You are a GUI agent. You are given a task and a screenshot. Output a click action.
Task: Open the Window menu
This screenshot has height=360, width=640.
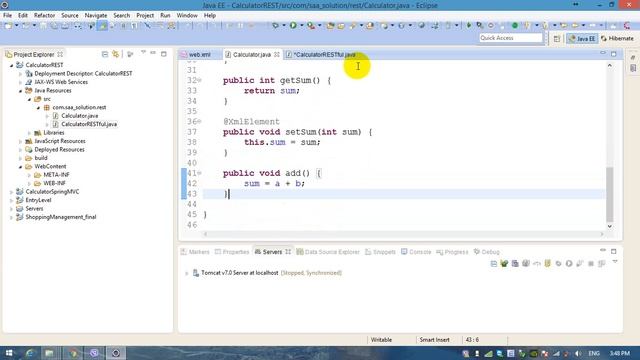(x=187, y=15)
